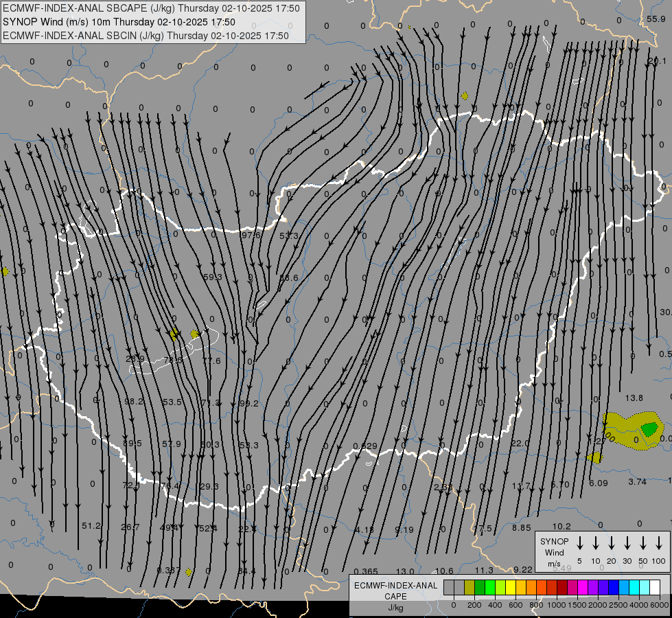Click the 34.4 value on the map
Image resolution: width=672 pixels, height=618 pixels.
(246, 571)
